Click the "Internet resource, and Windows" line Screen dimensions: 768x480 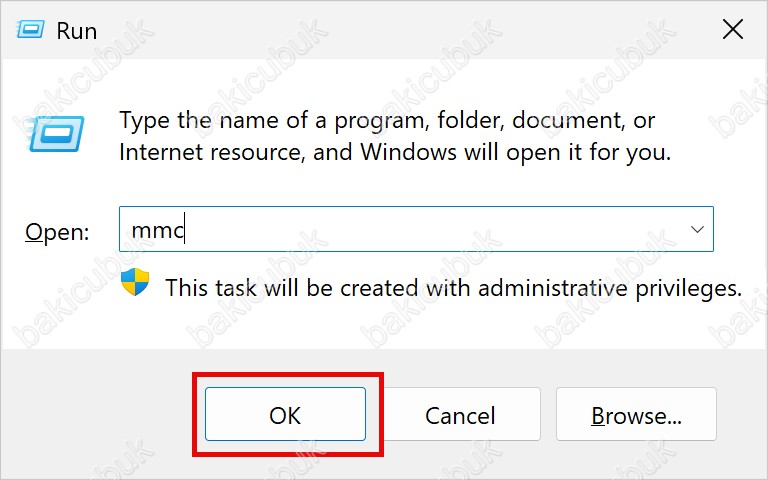pos(395,152)
